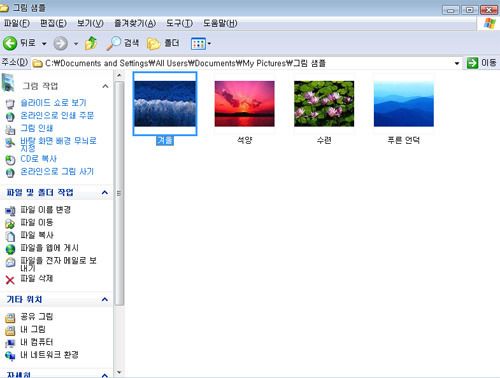Click the 슬라이드 쇼로 보기 link
The height and width of the screenshot is (378, 500).
pos(54,103)
